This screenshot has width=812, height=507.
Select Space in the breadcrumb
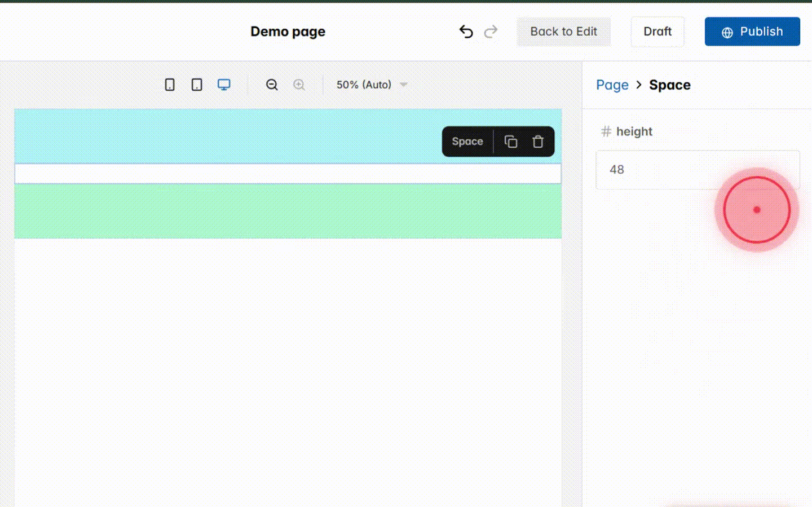[670, 85]
